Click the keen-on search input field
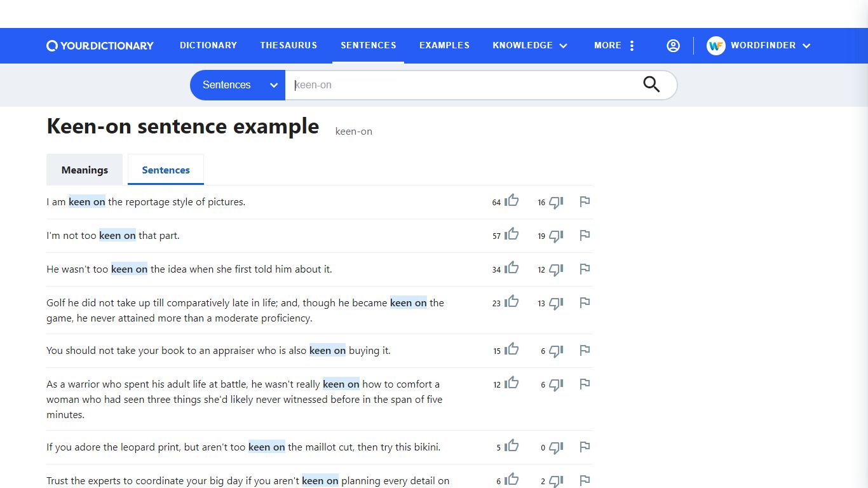Screen dimensions: 868x488 pos(464,85)
